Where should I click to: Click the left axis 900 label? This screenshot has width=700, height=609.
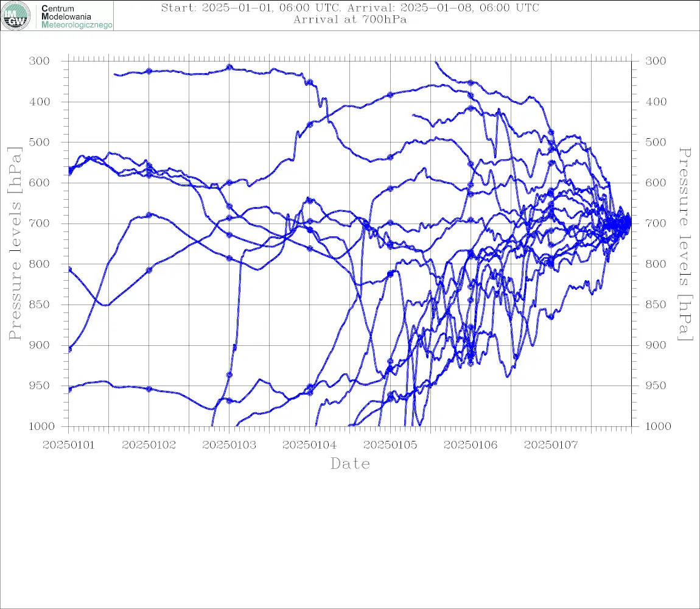40,345
